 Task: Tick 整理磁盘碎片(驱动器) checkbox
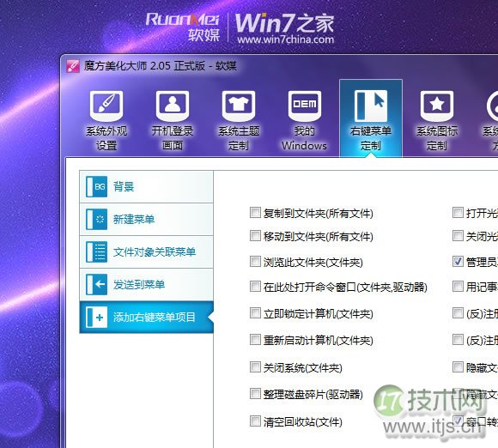255,394
